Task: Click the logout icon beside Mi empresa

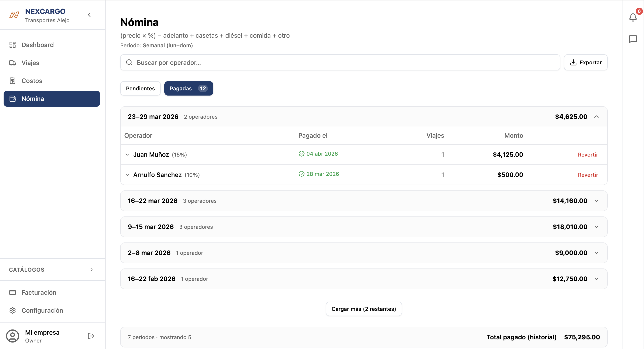Action: point(91,336)
